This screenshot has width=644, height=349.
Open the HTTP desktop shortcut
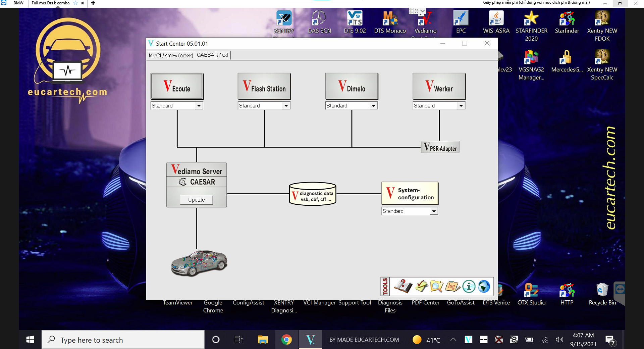click(567, 294)
